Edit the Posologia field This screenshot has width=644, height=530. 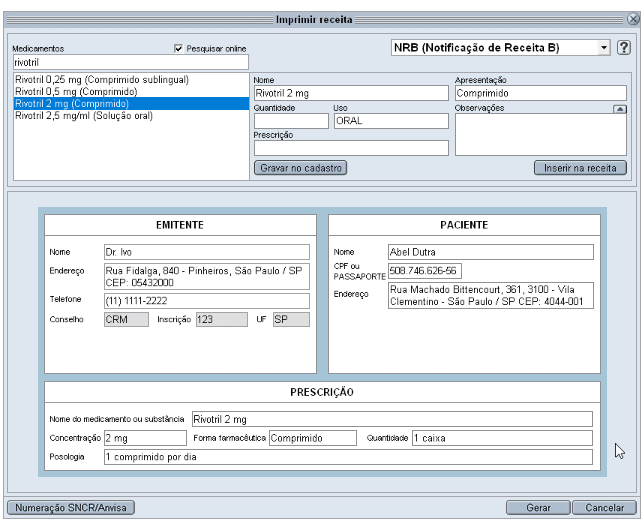(348, 457)
